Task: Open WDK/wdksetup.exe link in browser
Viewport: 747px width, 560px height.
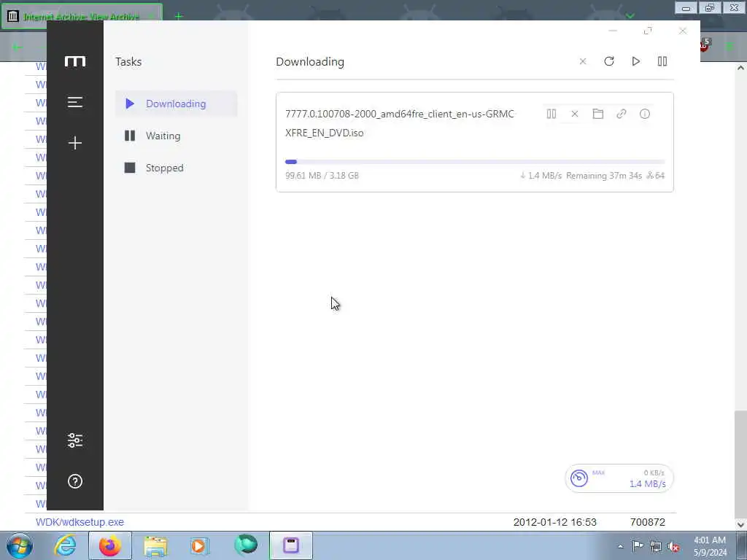Action: click(80, 522)
